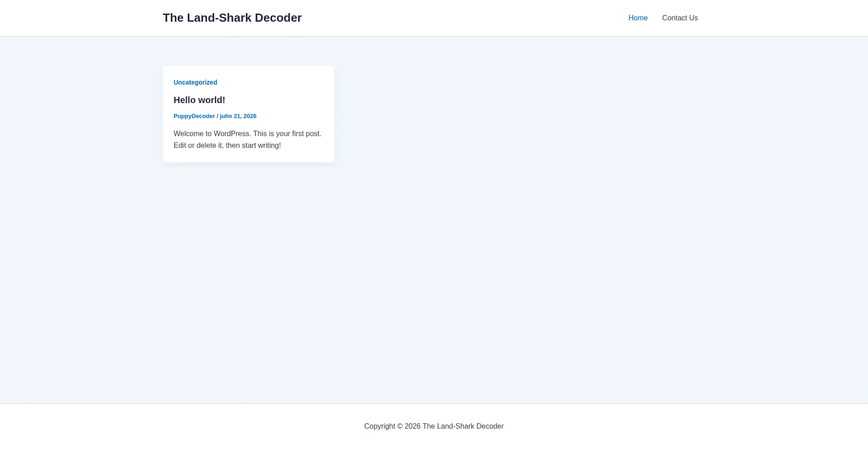Open the Hello world! post title
This screenshot has width=868, height=449.
199,100
